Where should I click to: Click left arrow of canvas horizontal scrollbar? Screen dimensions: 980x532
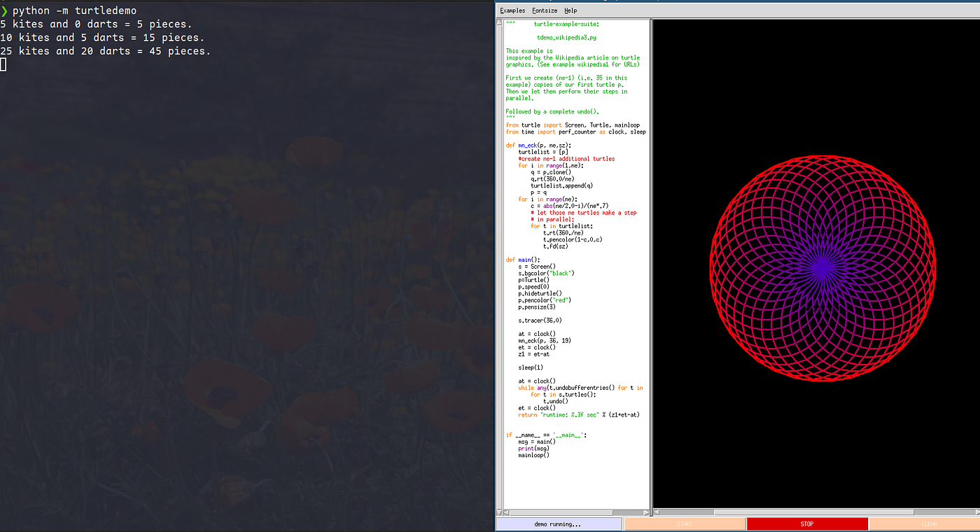[657, 512]
